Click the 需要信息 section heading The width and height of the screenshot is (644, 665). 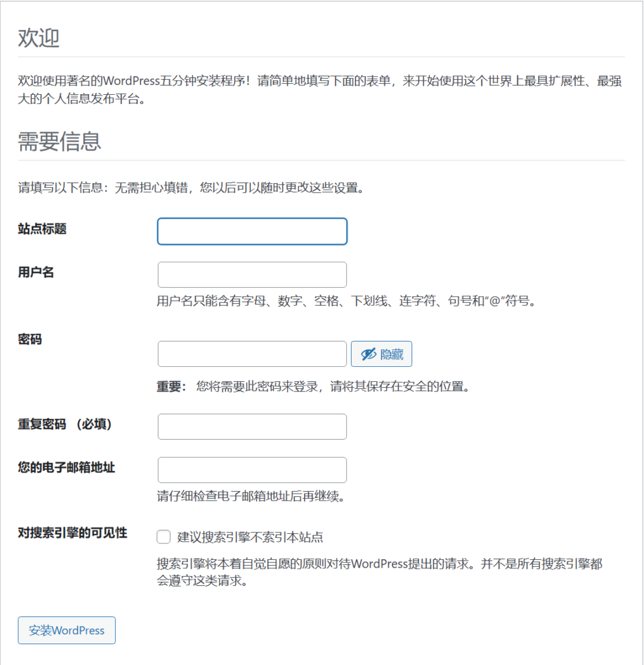59,141
